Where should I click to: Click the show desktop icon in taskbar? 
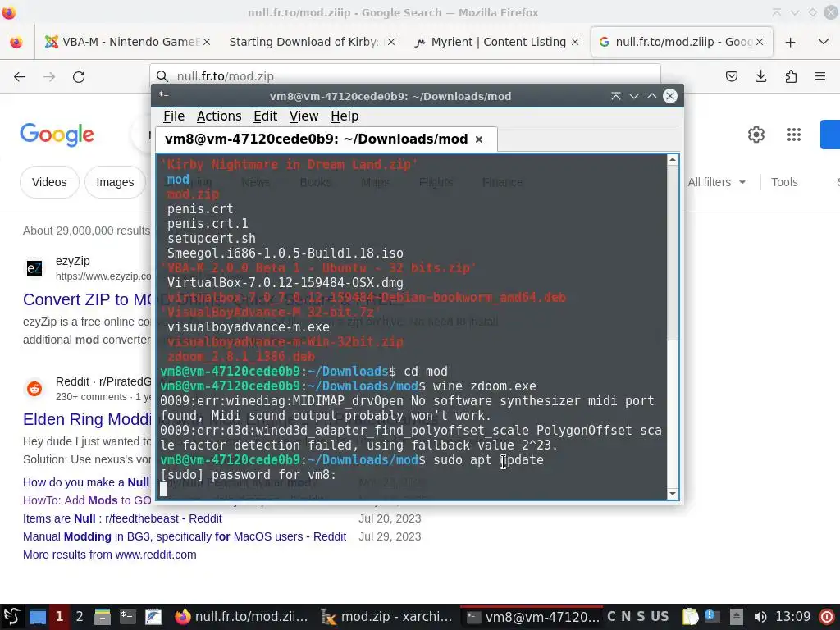tap(38, 617)
